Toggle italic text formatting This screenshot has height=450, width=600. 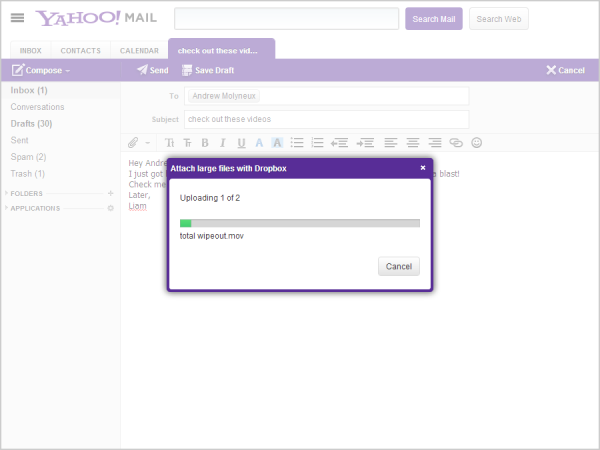pyautogui.click(x=223, y=143)
